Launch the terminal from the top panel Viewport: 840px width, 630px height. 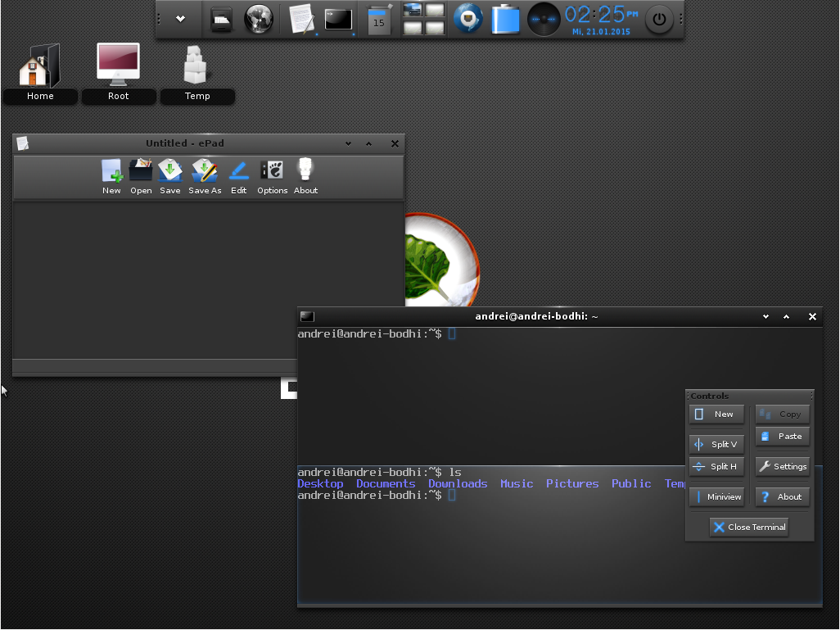338,19
